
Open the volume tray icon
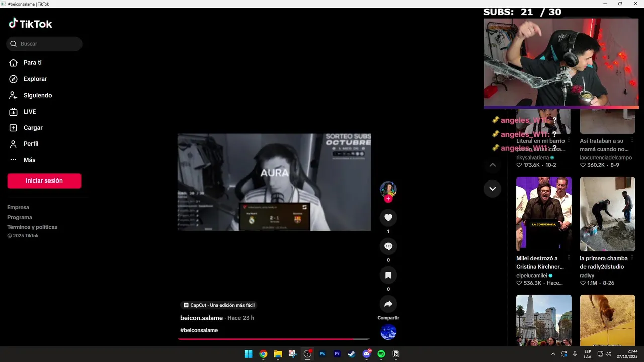pos(608,354)
